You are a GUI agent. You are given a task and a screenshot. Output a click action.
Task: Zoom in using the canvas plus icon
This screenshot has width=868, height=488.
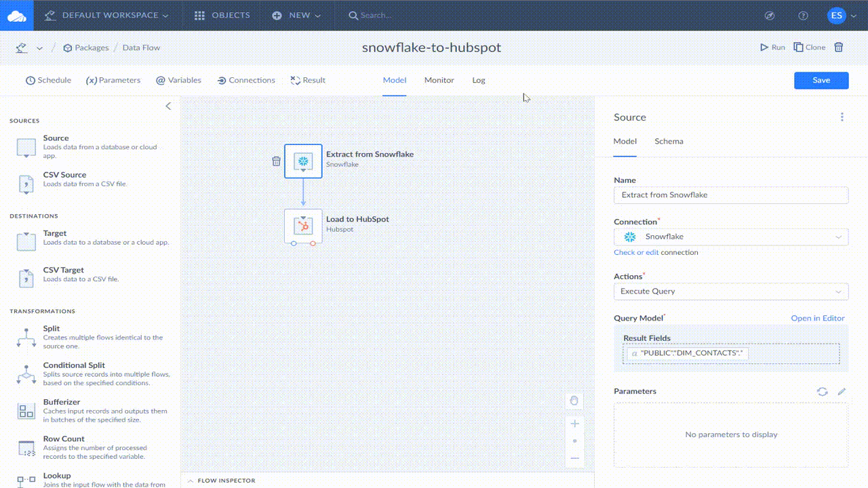(574, 423)
